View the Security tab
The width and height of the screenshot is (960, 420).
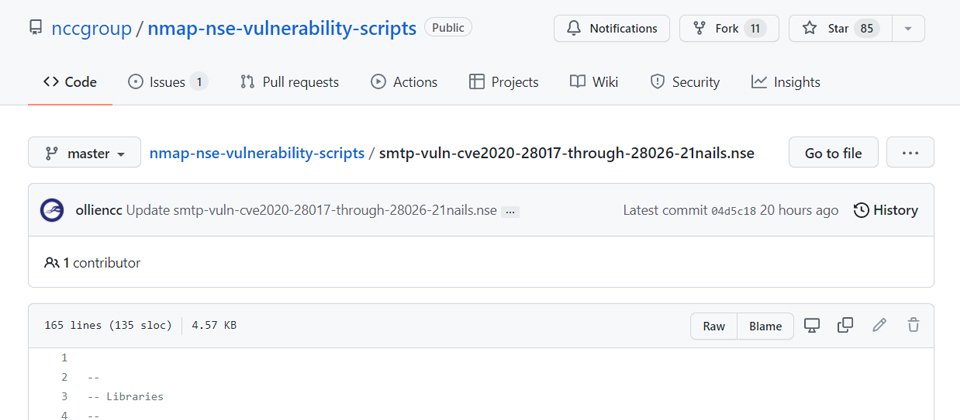684,82
